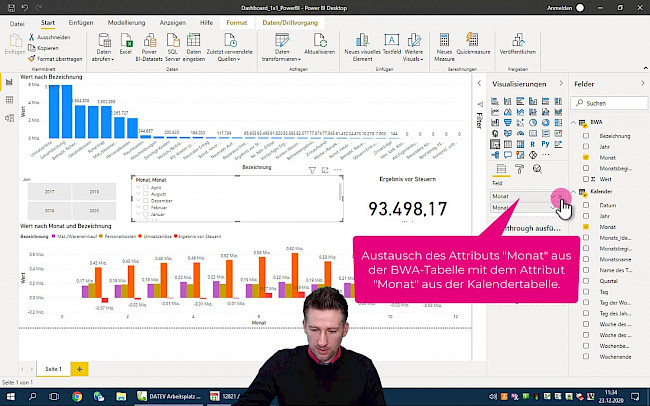Screen dimensions: 650x406
Task: Click the Excel data source icon
Action: [x=126, y=42]
